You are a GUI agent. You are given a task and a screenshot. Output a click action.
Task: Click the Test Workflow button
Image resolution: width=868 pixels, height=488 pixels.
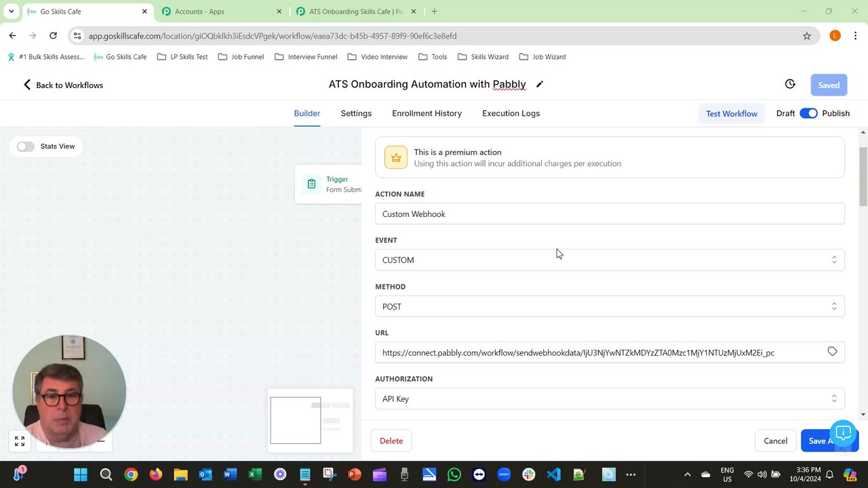731,113
